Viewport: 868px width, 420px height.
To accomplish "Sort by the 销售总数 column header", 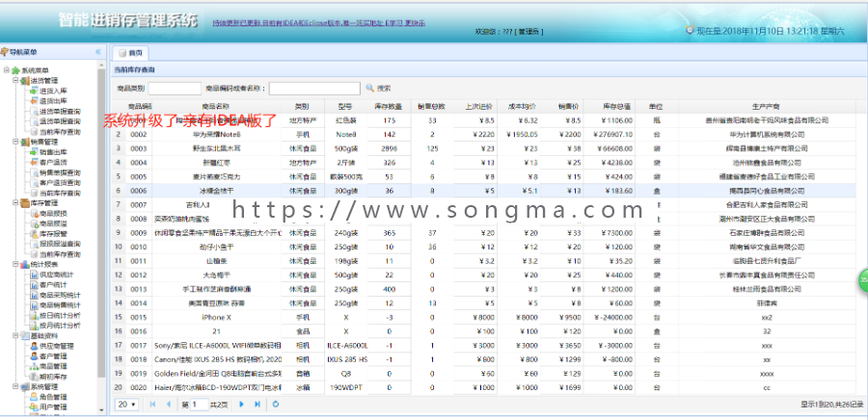I will click(432, 106).
